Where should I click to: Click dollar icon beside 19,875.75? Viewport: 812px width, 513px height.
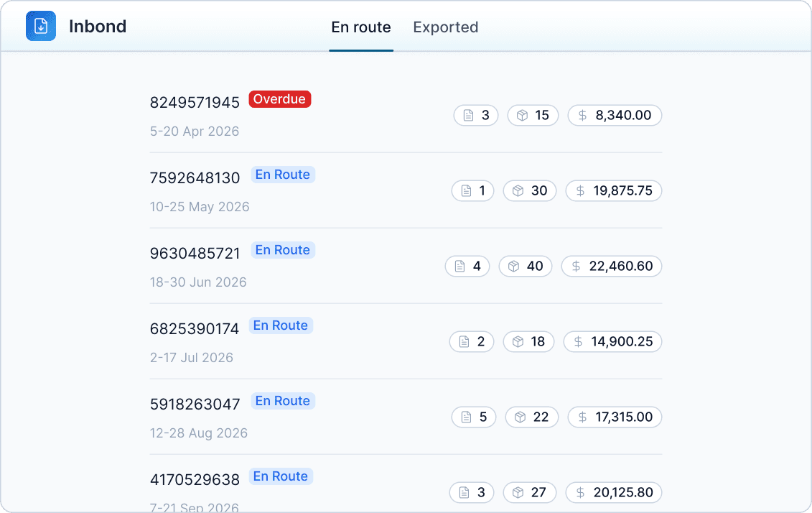coord(580,191)
